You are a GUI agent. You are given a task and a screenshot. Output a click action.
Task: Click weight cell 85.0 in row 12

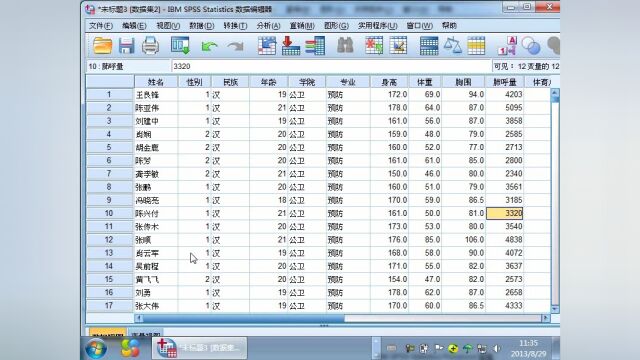coord(425,240)
